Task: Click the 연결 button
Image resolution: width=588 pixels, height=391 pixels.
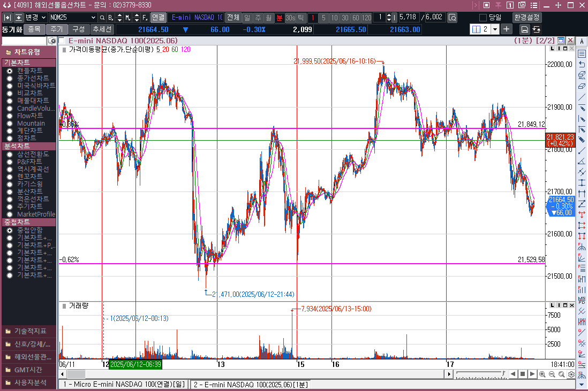Action: click(x=159, y=18)
